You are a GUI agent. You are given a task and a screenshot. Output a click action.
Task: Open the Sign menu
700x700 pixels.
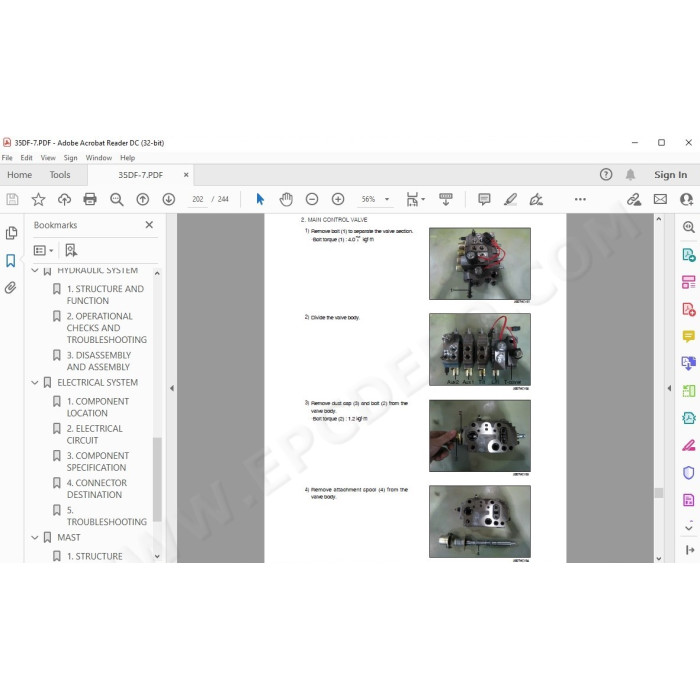(70, 158)
